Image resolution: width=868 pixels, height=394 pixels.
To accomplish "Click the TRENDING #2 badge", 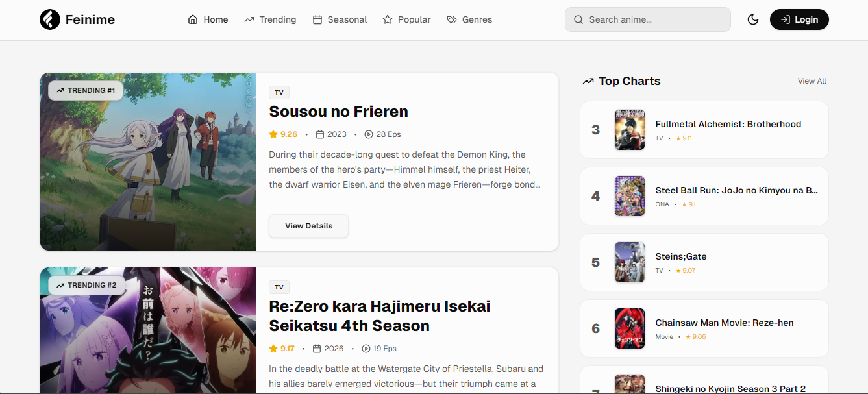I will [86, 285].
